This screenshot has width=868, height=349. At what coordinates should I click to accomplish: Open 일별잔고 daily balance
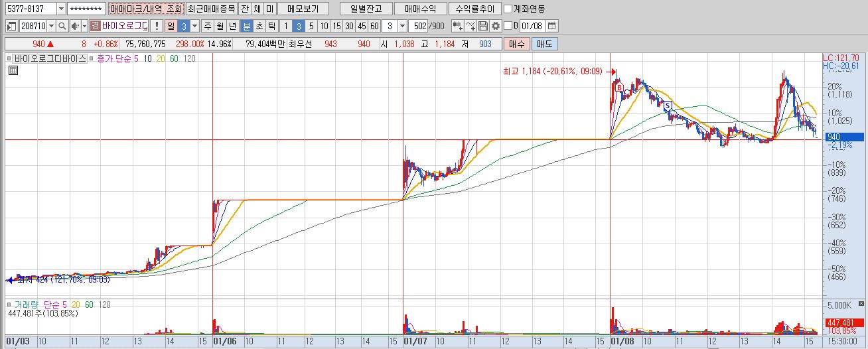tap(366, 9)
